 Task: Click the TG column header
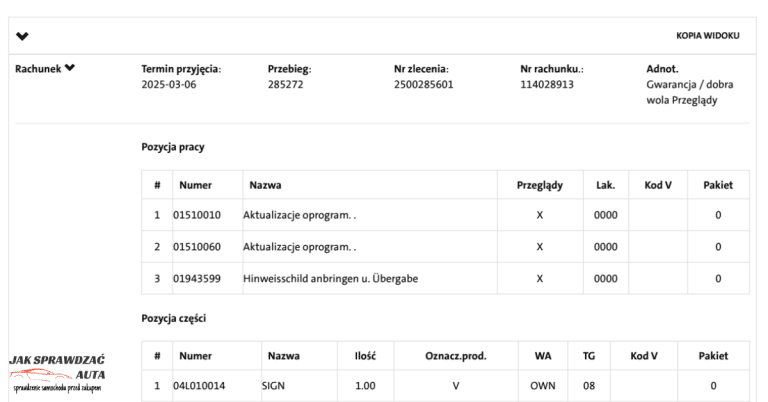coord(589,356)
